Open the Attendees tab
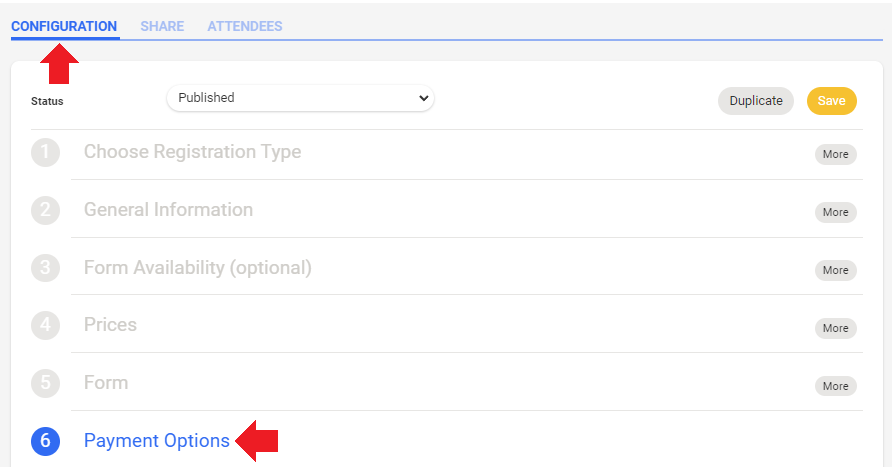The image size is (892, 467). [244, 26]
